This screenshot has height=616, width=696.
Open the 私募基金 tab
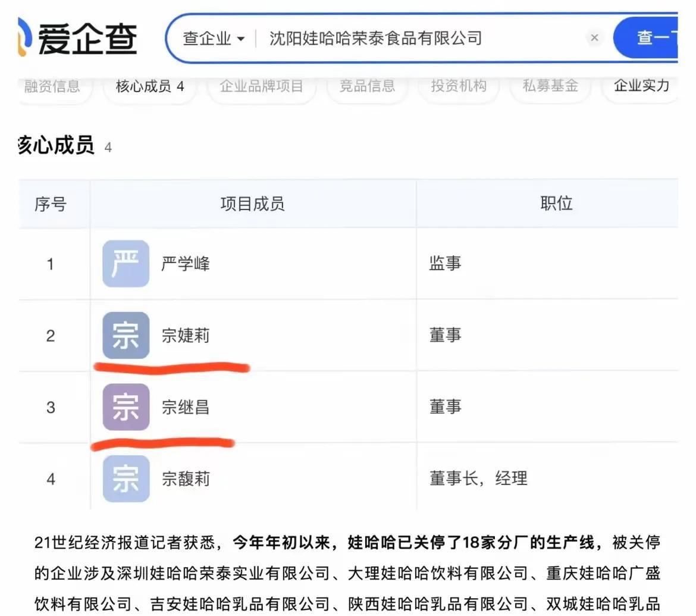coord(550,86)
